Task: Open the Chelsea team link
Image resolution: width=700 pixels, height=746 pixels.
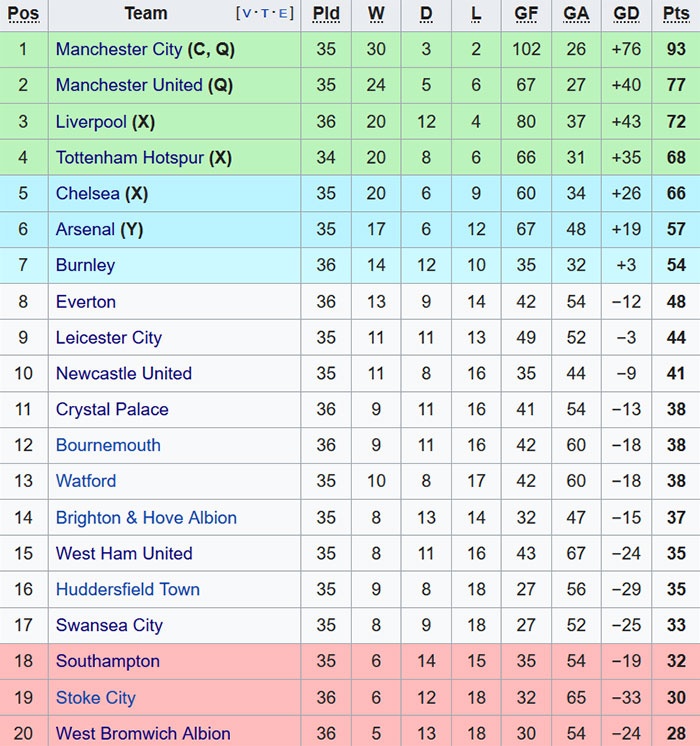Action: click(88, 194)
